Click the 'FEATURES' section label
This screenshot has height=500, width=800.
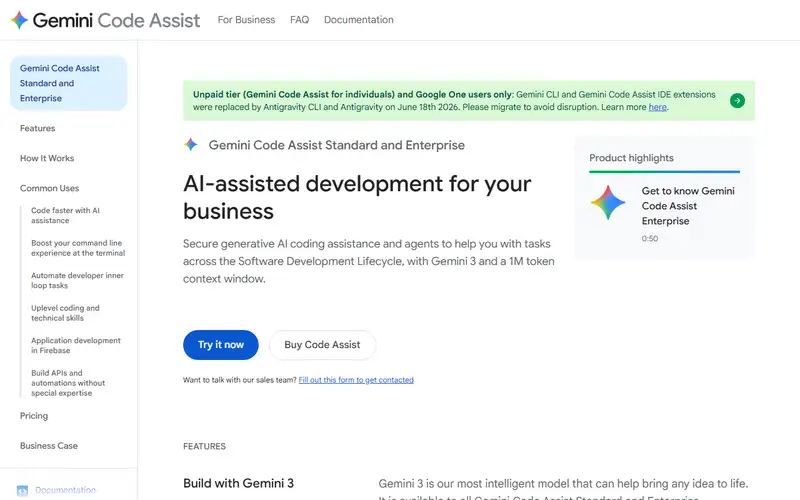(x=204, y=446)
